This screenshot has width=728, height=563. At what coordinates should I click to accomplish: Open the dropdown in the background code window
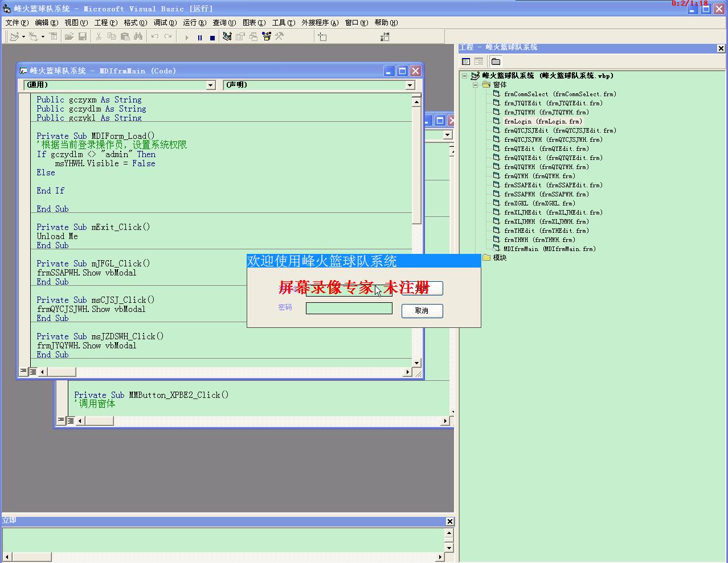pos(448,135)
